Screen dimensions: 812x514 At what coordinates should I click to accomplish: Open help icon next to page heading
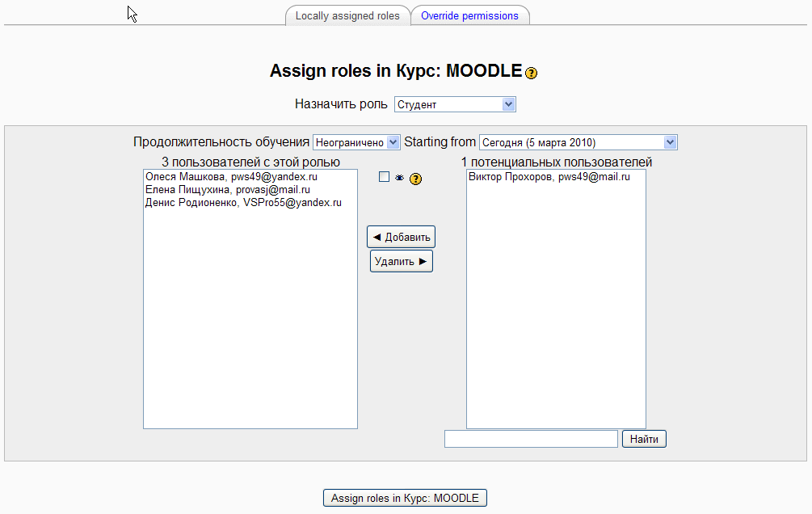coord(531,73)
